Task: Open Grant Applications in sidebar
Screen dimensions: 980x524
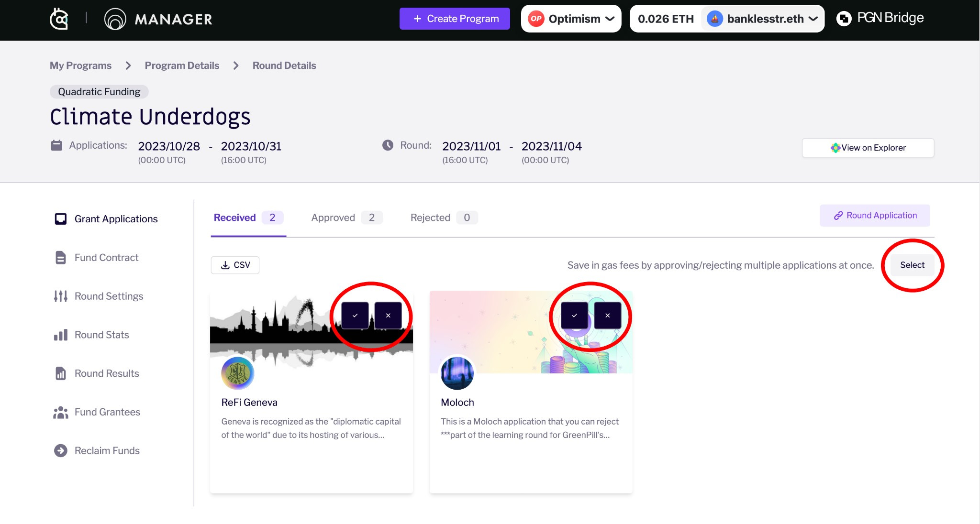Action: (106, 219)
